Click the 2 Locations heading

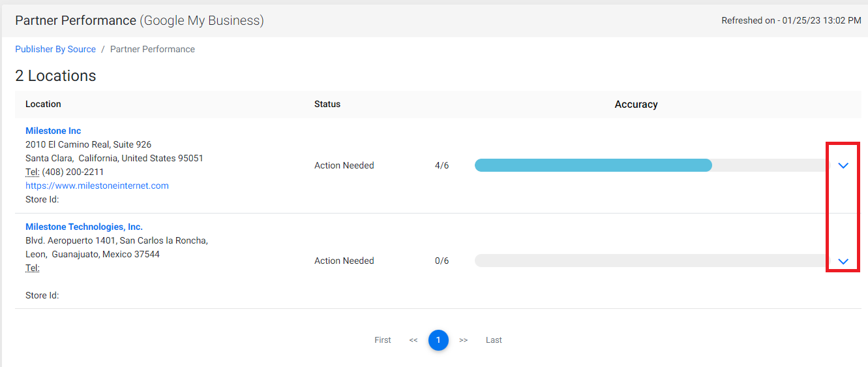tap(55, 76)
